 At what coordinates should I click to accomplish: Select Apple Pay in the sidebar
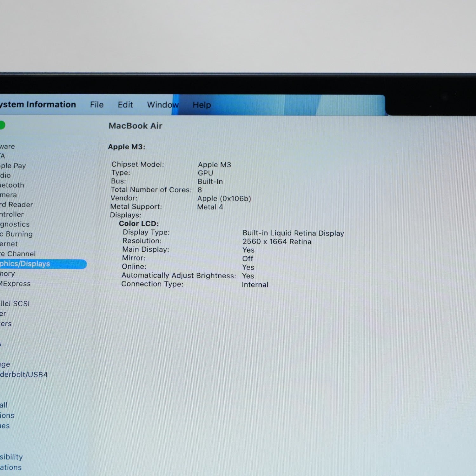click(x=13, y=166)
